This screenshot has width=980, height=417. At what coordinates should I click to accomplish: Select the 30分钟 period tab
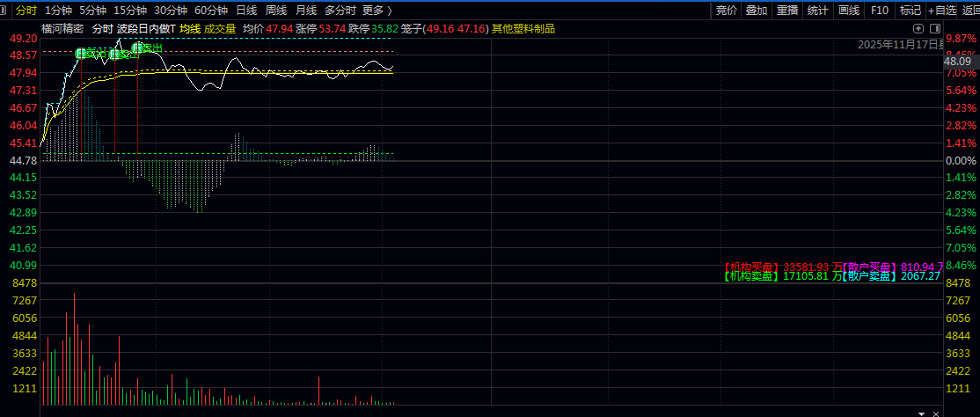click(171, 10)
